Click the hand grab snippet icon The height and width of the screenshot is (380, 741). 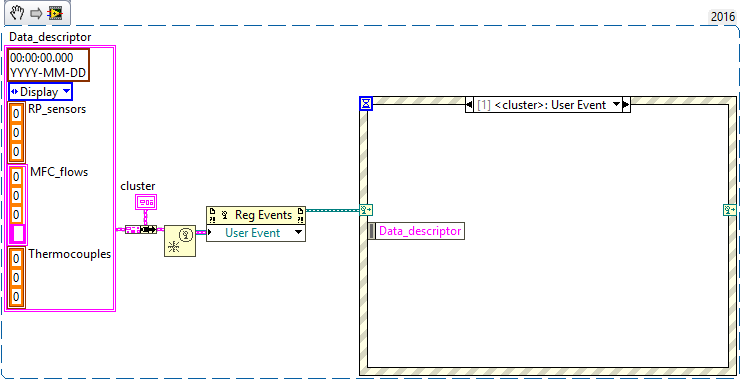click(17, 13)
